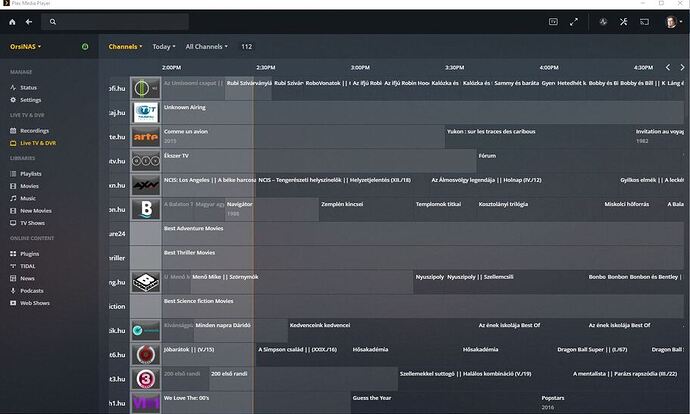Open Plugins under Online Content
The image size is (690, 414).
point(29,254)
